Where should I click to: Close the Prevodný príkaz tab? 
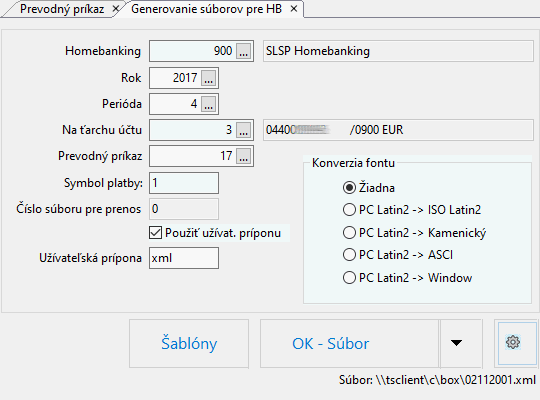coord(116,9)
